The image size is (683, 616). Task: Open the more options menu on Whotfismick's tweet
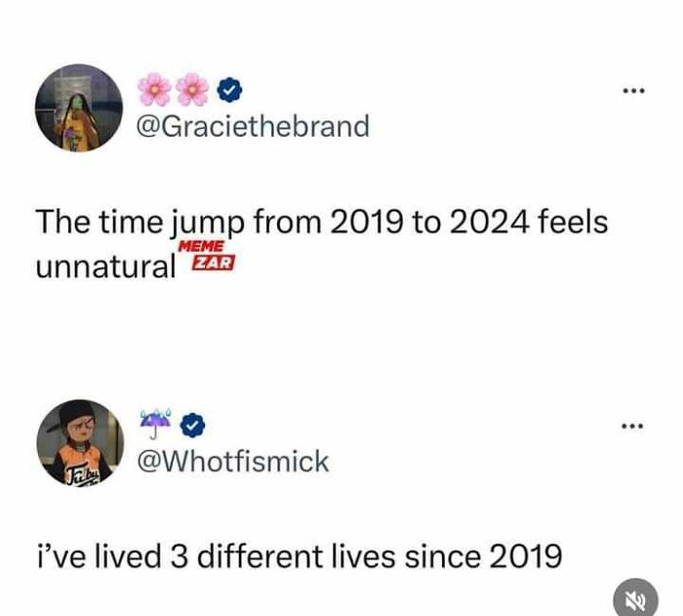click(633, 426)
